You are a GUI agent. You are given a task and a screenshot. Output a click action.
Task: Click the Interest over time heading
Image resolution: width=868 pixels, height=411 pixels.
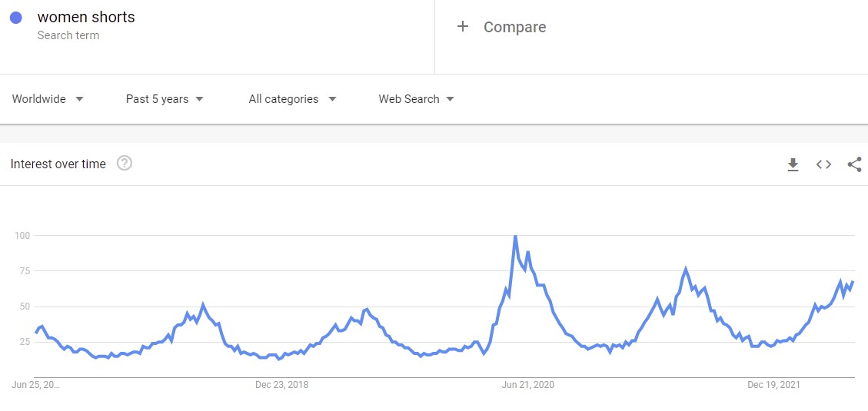tap(58, 164)
